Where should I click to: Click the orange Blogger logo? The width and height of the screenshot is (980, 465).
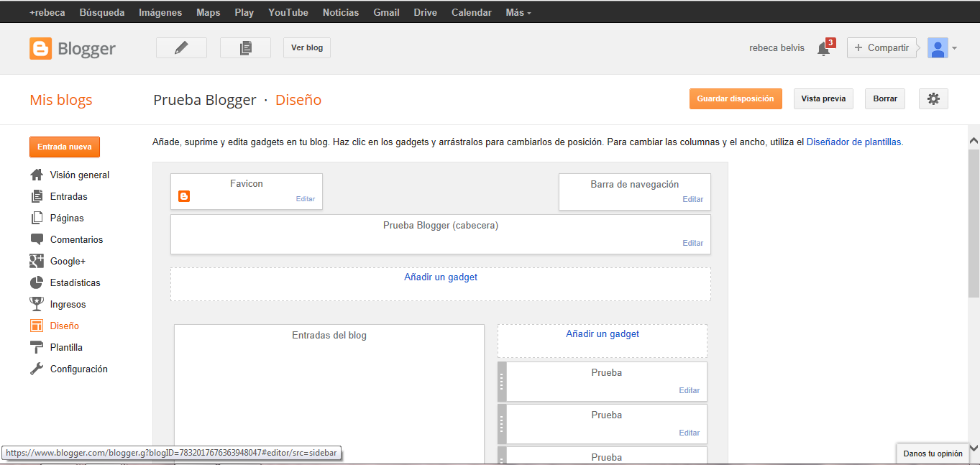point(41,49)
